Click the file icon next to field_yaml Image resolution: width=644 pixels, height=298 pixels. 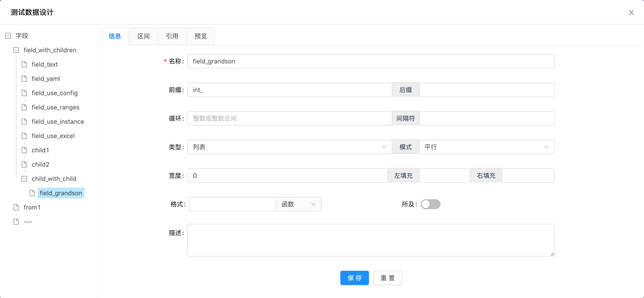point(24,79)
